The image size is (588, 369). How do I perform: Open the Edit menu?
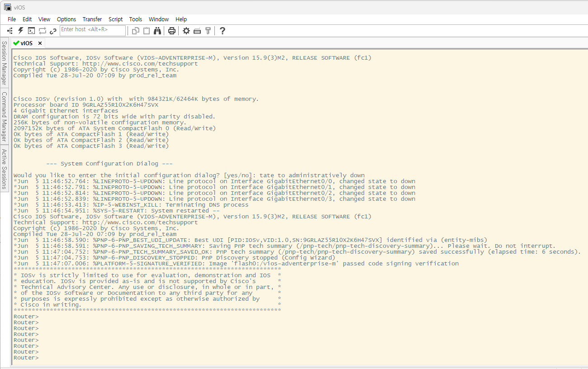[27, 19]
